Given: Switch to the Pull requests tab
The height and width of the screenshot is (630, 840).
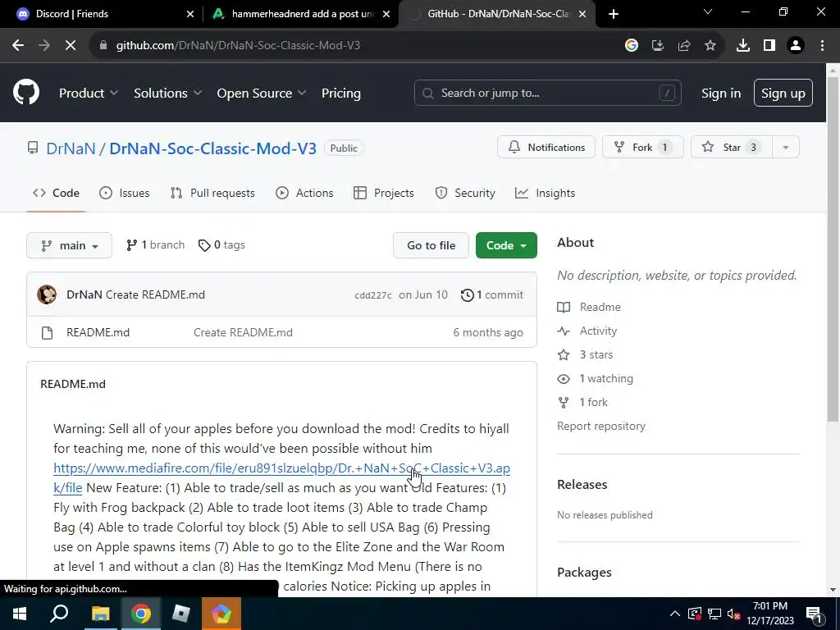Looking at the screenshot, I should (x=212, y=193).
